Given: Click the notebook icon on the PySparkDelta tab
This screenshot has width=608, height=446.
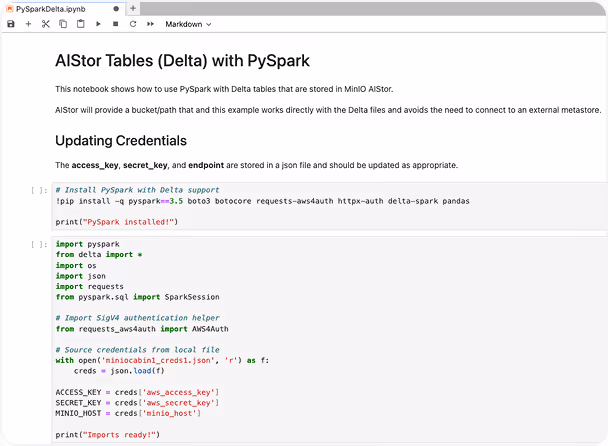Looking at the screenshot, I should click(x=10, y=9).
